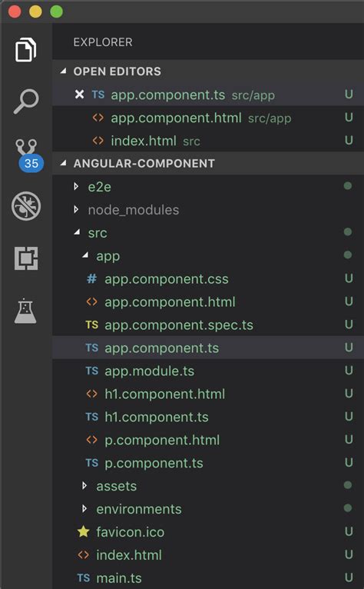Open p.component.html file
Viewport: 364px width, 589px height.
[208, 440]
